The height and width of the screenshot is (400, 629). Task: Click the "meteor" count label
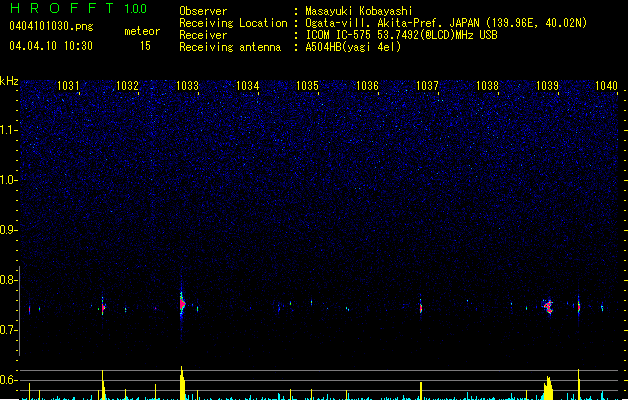coord(142,31)
